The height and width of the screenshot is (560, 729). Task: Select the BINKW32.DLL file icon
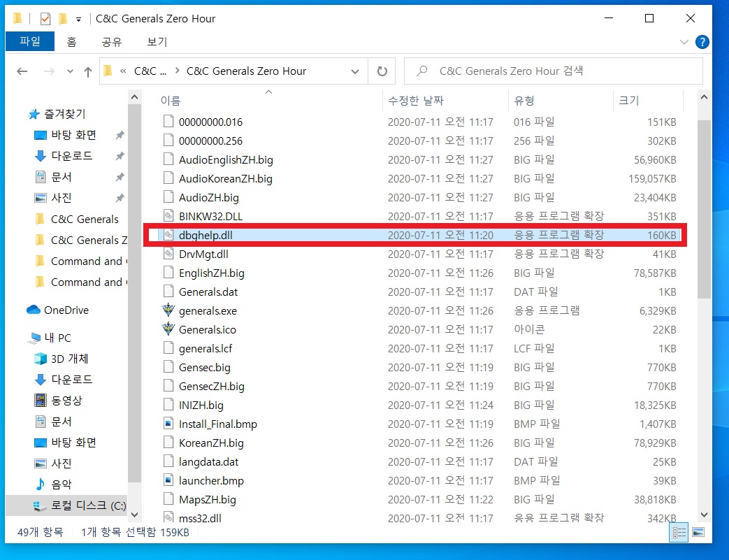[168, 216]
